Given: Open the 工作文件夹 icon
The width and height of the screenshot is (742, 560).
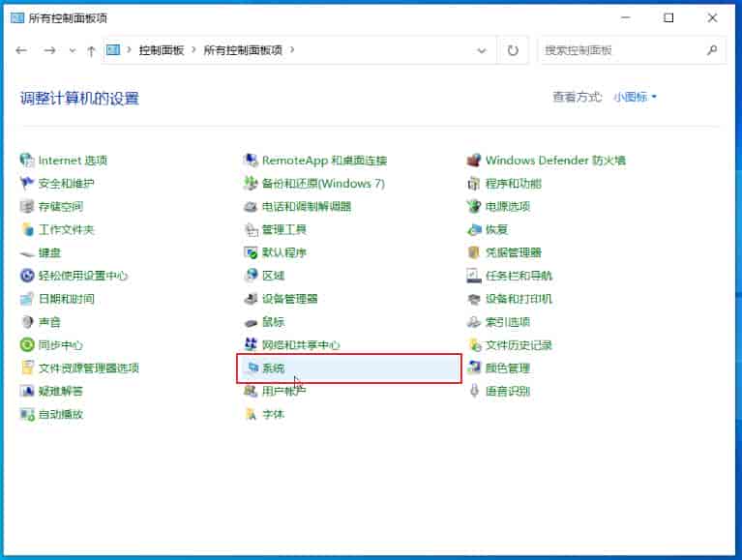Looking at the screenshot, I should pos(27,229).
